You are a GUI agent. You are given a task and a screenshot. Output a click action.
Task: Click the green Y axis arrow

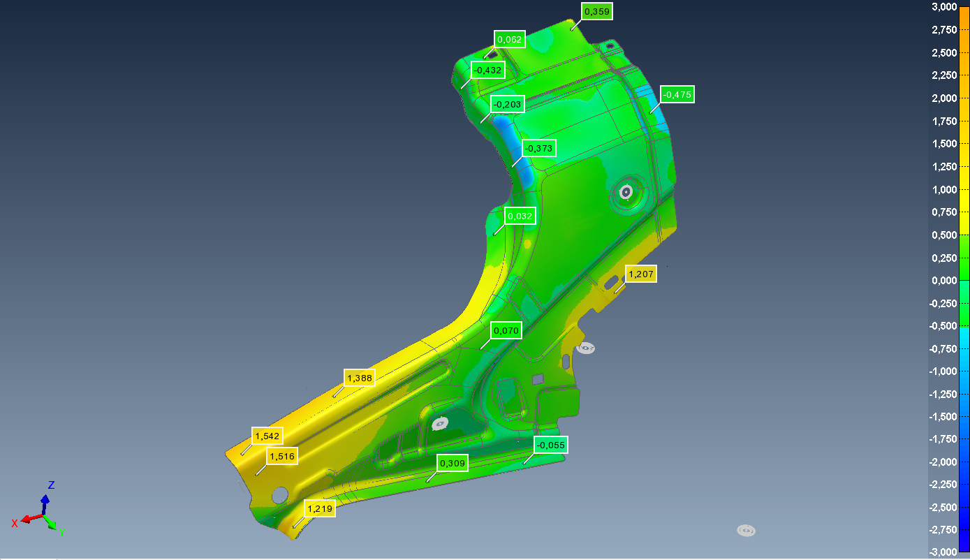point(52,525)
